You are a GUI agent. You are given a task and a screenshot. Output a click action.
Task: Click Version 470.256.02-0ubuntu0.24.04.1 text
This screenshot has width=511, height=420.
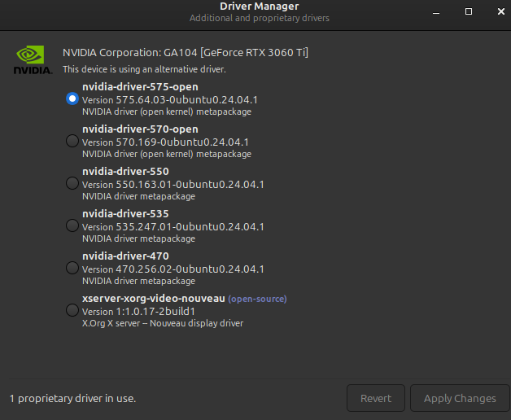173,269
